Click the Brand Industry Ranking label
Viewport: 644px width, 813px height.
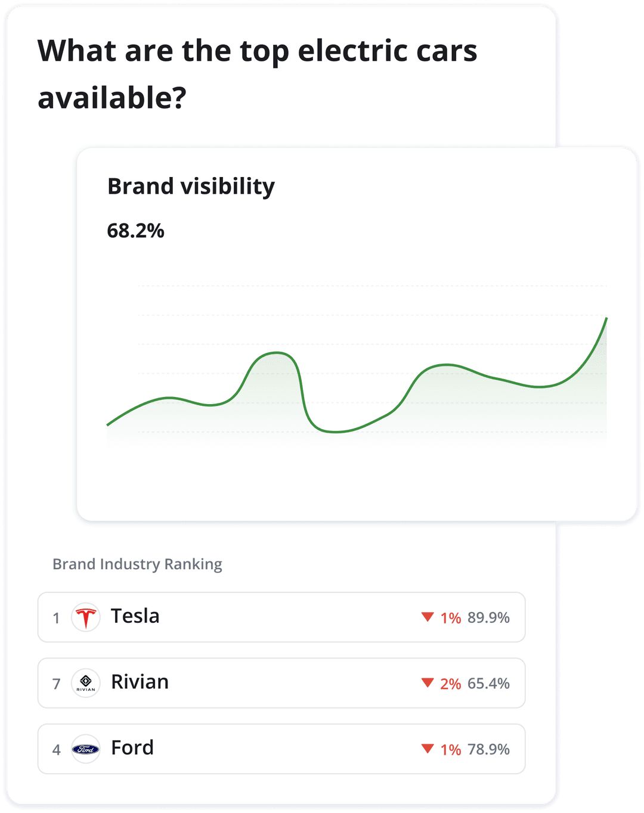coord(137,564)
